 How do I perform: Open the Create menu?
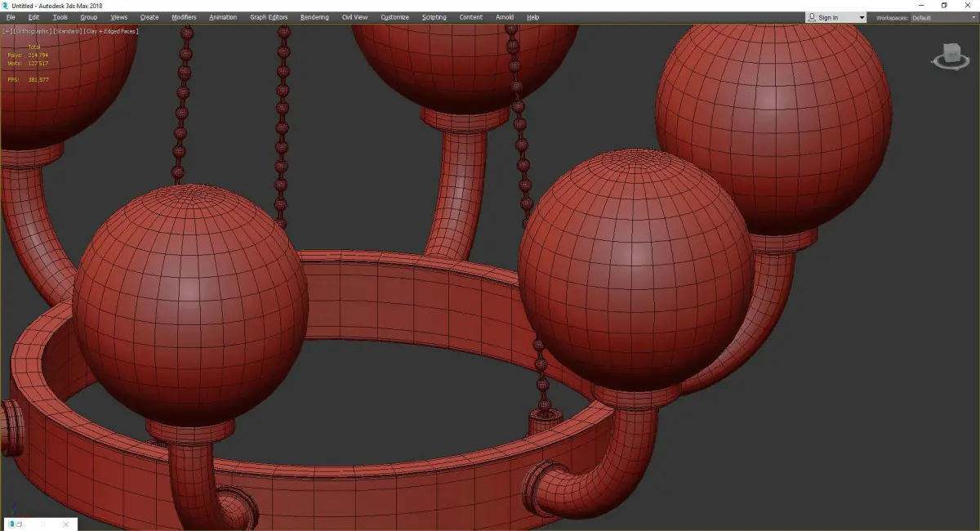click(149, 17)
